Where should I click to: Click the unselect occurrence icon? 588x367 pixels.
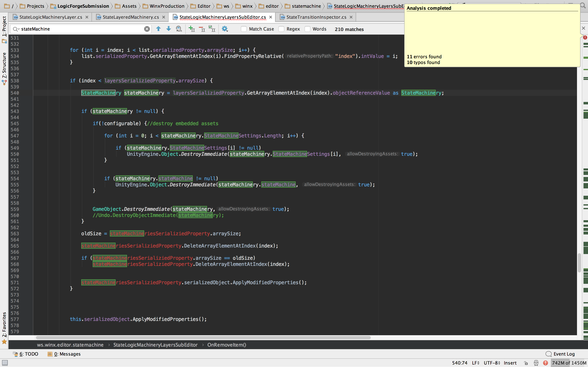point(202,29)
